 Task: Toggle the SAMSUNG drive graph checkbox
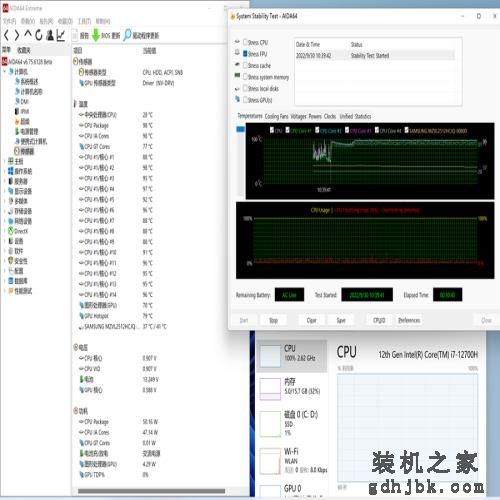click(x=406, y=130)
